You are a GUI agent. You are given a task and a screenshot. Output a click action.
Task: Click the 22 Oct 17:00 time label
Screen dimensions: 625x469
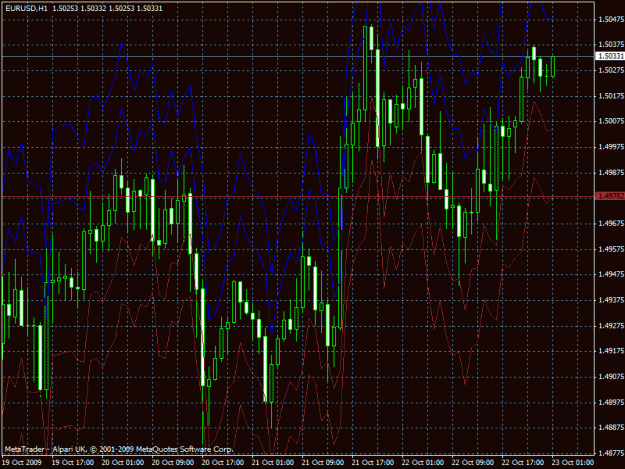coord(523,463)
